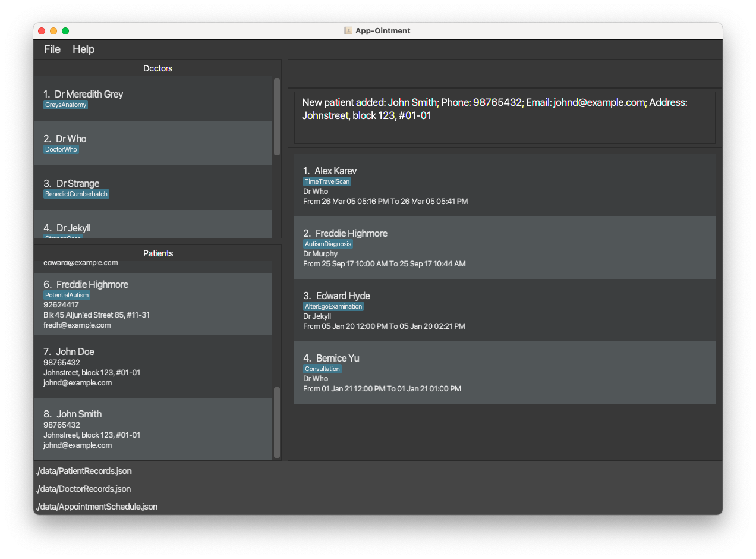Click John Smith's email johnd@example.com

tap(77, 445)
